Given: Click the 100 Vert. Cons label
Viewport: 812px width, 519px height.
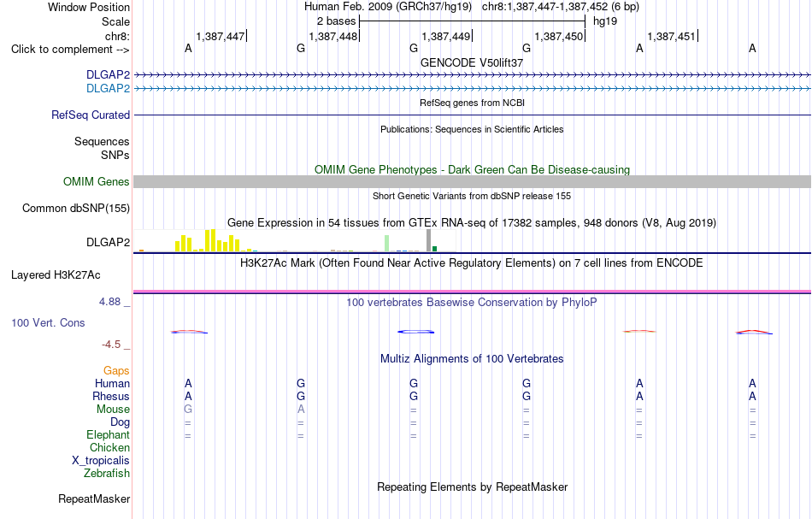Looking at the screenshot, I should coord(48,322).
